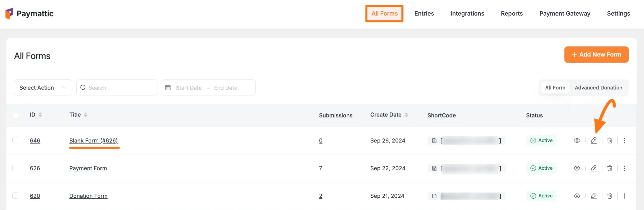Preview the Payment Form with eye icon
The image size is (644, 210).
click(577, 168)
